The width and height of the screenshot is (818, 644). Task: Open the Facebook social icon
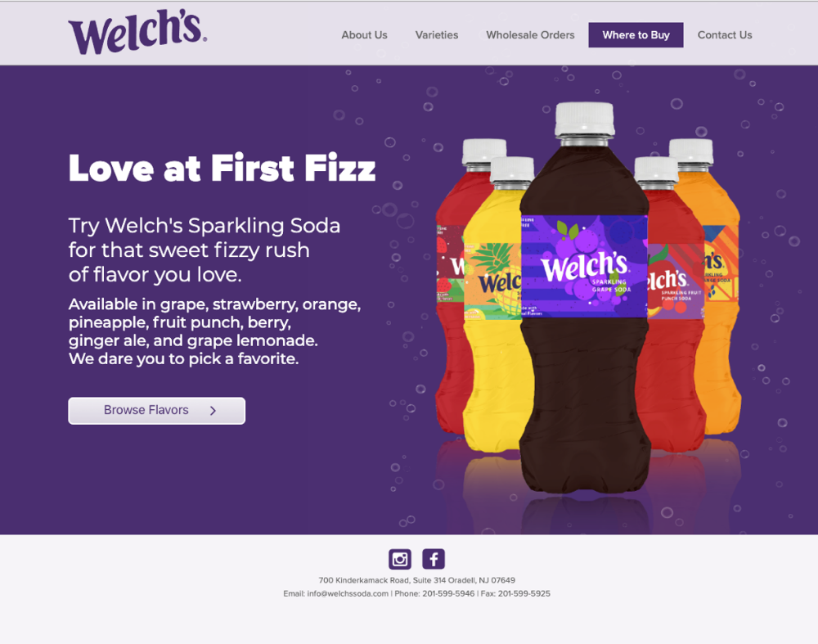(x=434, y=559)
